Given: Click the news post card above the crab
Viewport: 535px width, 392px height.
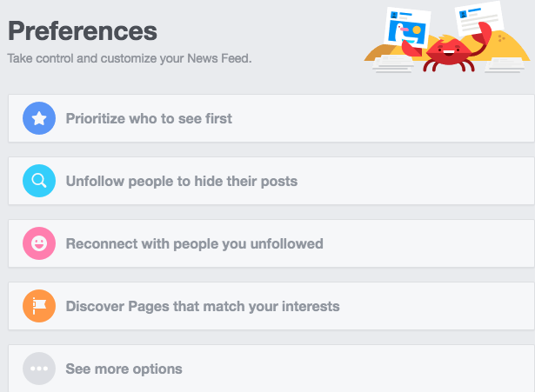Looking at the screenshot, I should (474, 21).
